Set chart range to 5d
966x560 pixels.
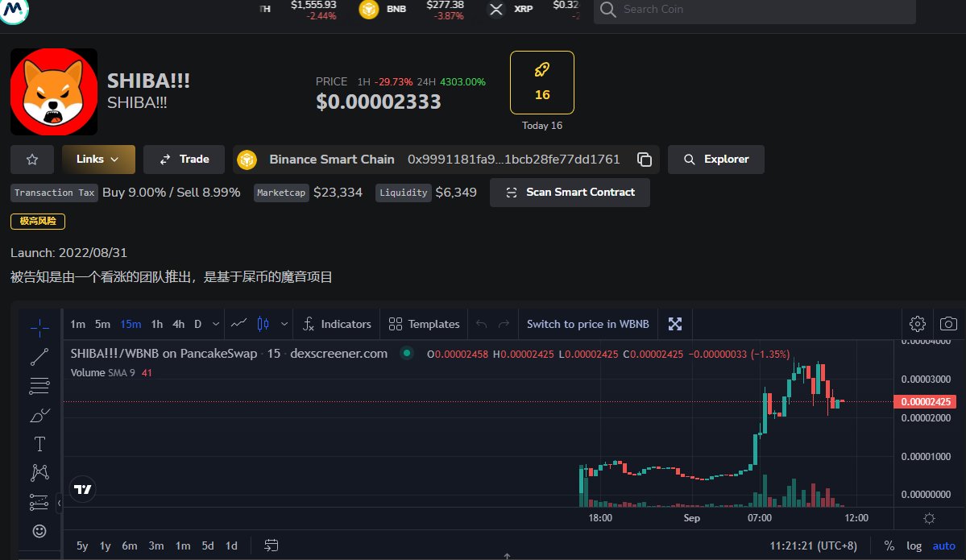(208, 545)
